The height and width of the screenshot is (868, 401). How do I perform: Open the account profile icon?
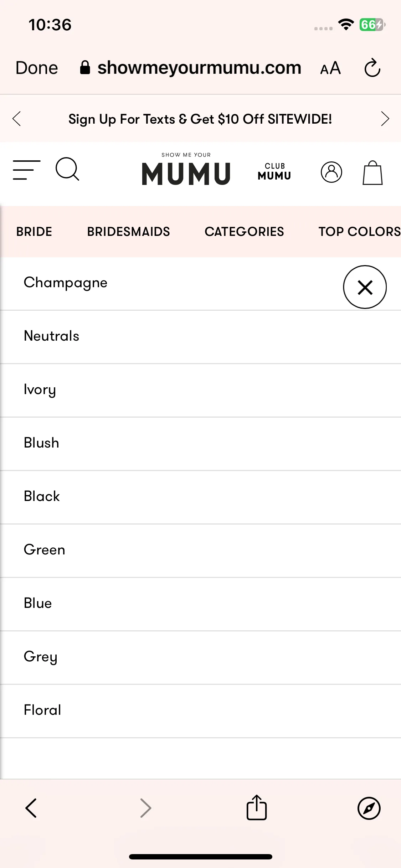pos(331,172)
